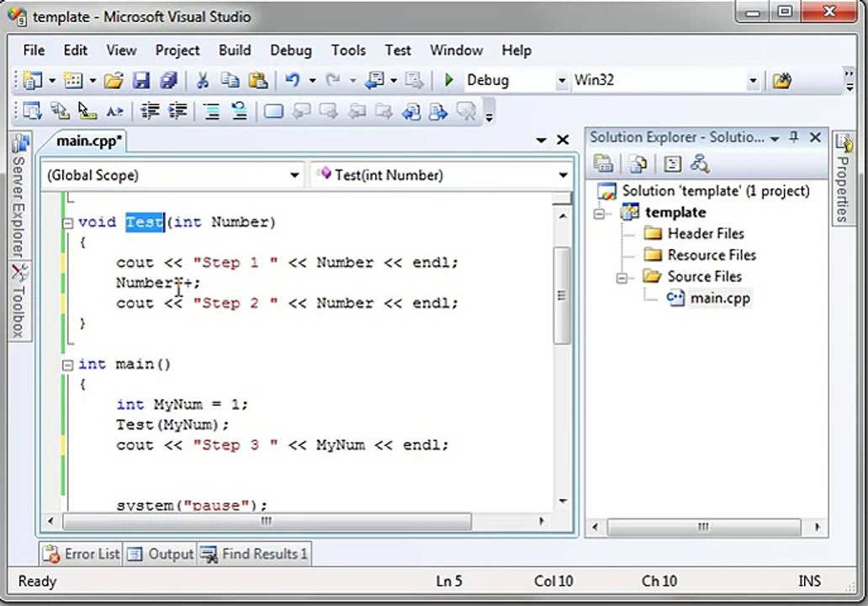Open the Properties side tab
Viewport: 868px width, 606px height.
point(843,178)
